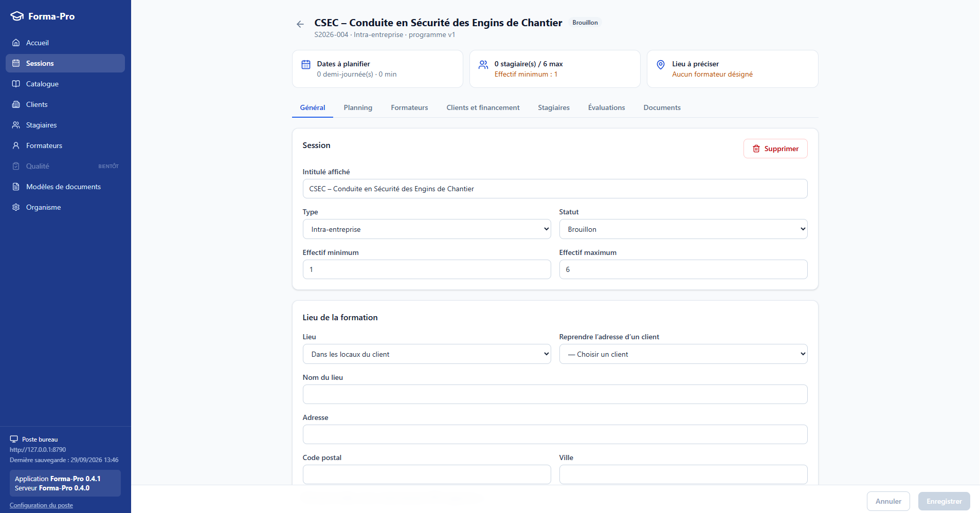980x513 pixels.
Task: Click the Formateurs person icon in sidebar
Action: pyautogui.click(x=16, y=145)
